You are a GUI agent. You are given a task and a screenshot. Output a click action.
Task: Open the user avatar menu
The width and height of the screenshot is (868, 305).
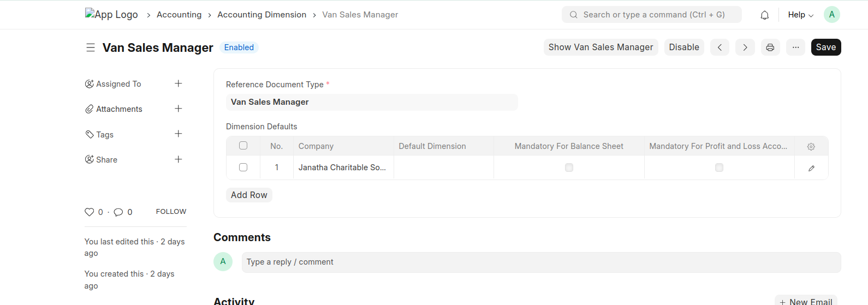[x=831, y=15]
